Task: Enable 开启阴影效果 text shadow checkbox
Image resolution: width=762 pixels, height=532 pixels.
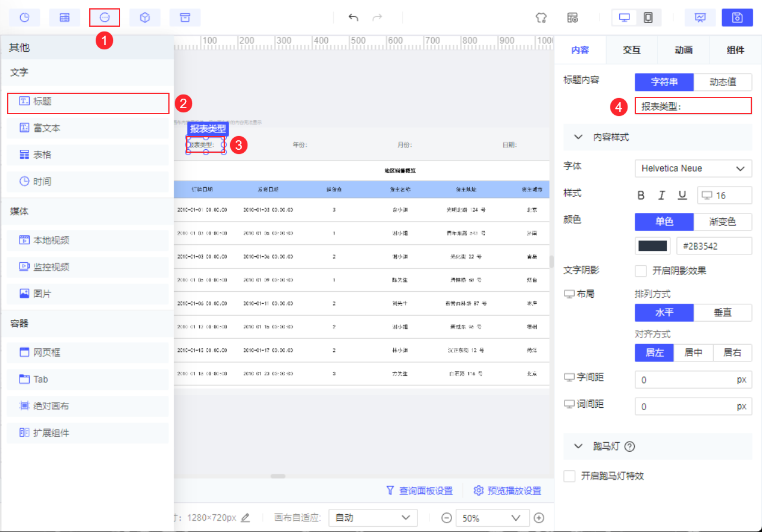Action: tap(641, 271)
